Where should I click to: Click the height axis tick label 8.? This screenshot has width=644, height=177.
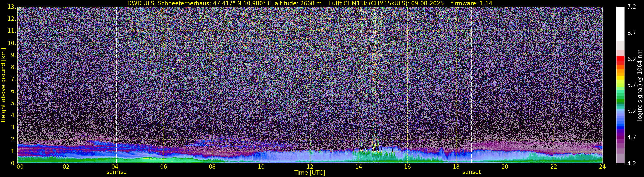point(13,67)
